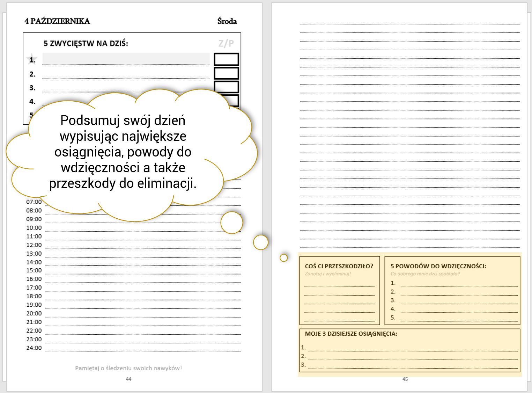Tick the Z/P box for victory 2

click(226, 73)
